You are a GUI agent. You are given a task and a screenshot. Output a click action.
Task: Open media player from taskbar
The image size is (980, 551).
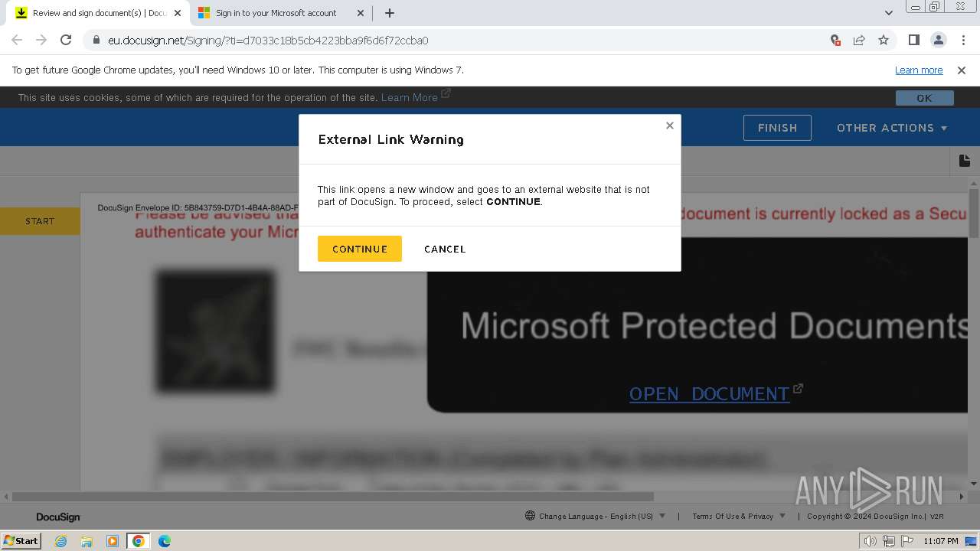[113, 541]
